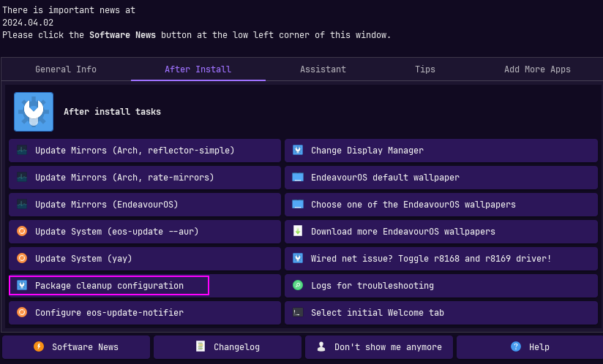Click green search icon for Logs troubleshooting
Screen dimensions: 603x364
[298, 285]
